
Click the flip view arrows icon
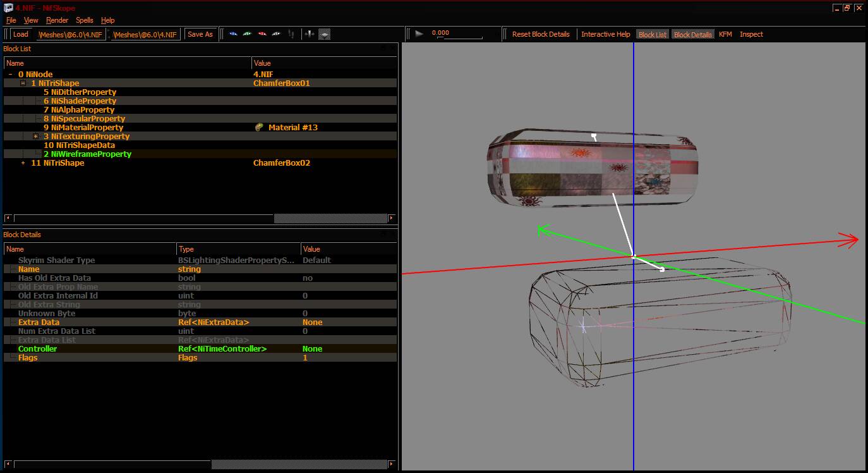pos(309,34)
